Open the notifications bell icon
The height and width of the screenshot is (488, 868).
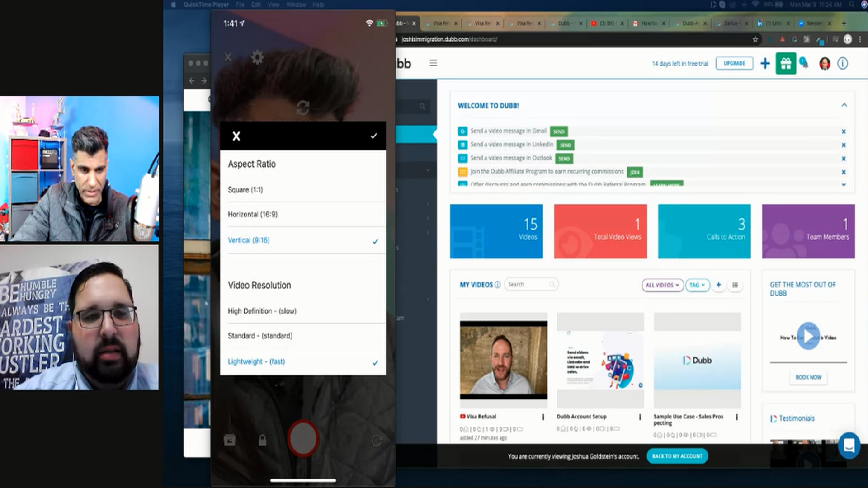[x=804, y=63]
